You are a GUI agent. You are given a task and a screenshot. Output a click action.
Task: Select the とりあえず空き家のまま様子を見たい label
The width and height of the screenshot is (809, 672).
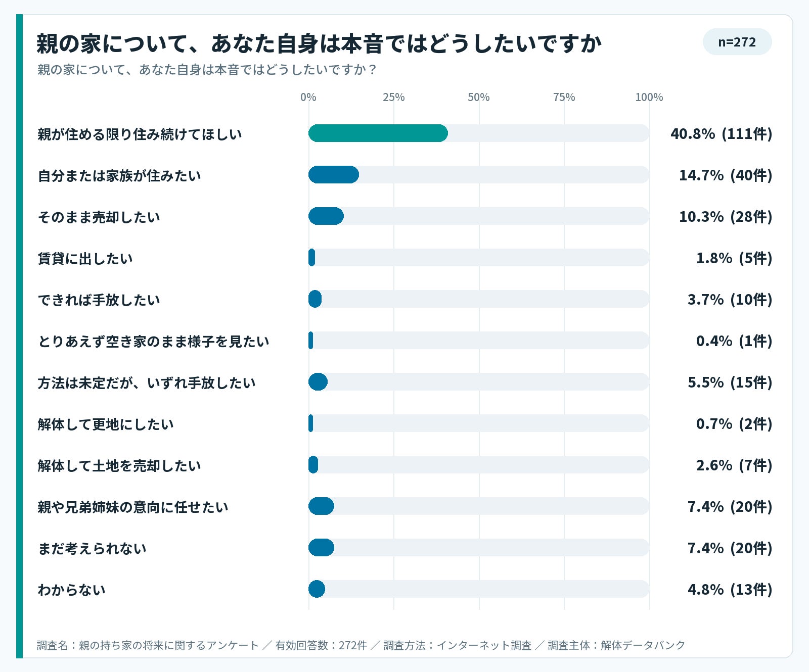[x=154, y=342]
